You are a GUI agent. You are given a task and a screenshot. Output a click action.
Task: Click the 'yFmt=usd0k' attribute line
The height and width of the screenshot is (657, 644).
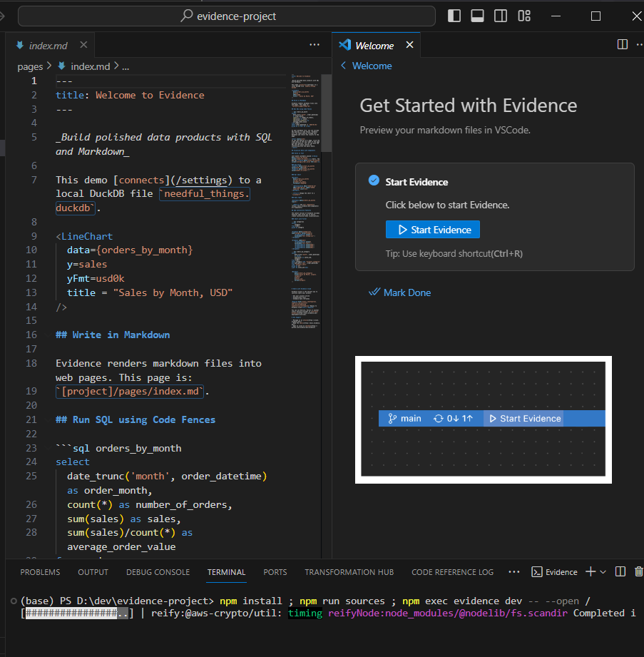[x=96, y=278]
